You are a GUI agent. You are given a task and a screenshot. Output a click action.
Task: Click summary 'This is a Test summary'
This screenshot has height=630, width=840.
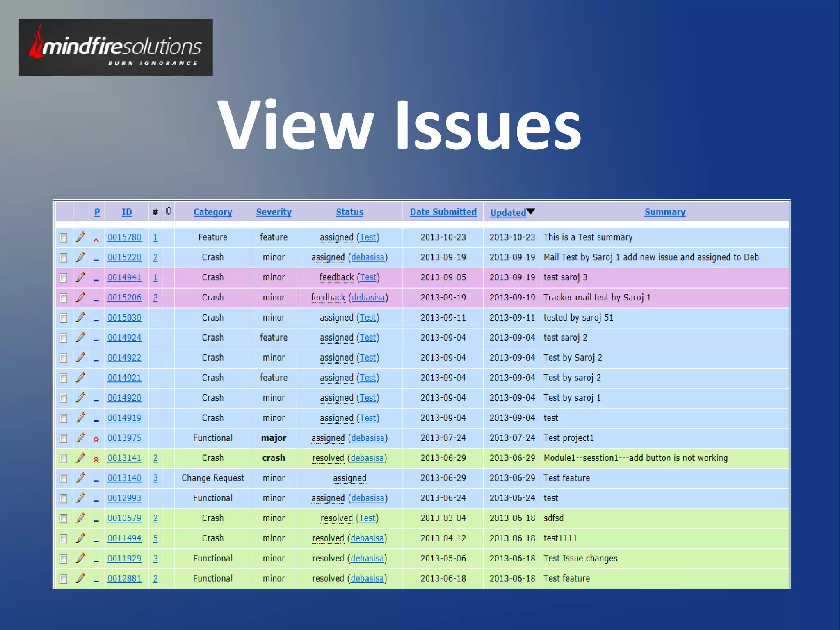click(x=588, y=237)
